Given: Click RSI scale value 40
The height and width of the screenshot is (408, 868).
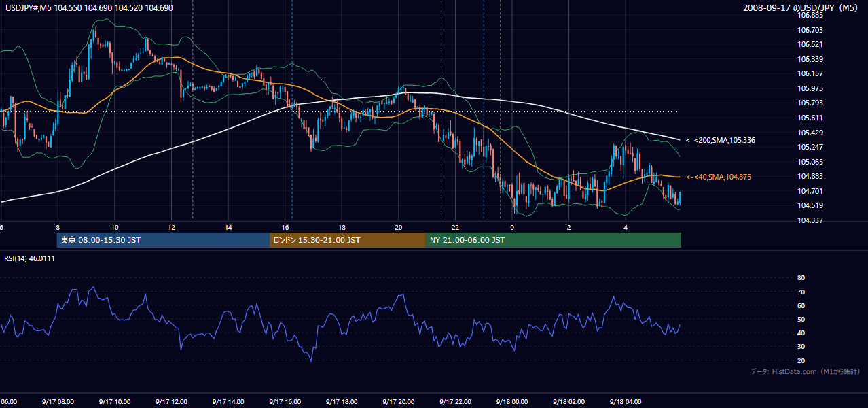Looking at the screenshot, I should (801, 333).
